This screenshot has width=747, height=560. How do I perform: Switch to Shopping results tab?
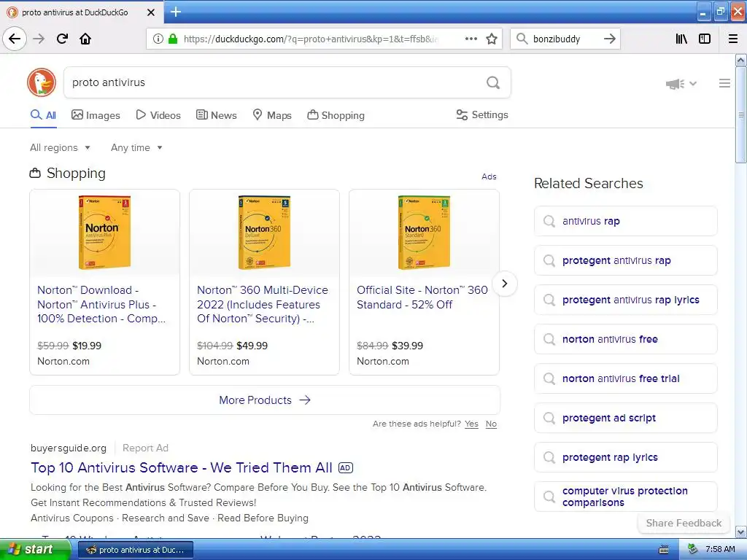point(336,115)
